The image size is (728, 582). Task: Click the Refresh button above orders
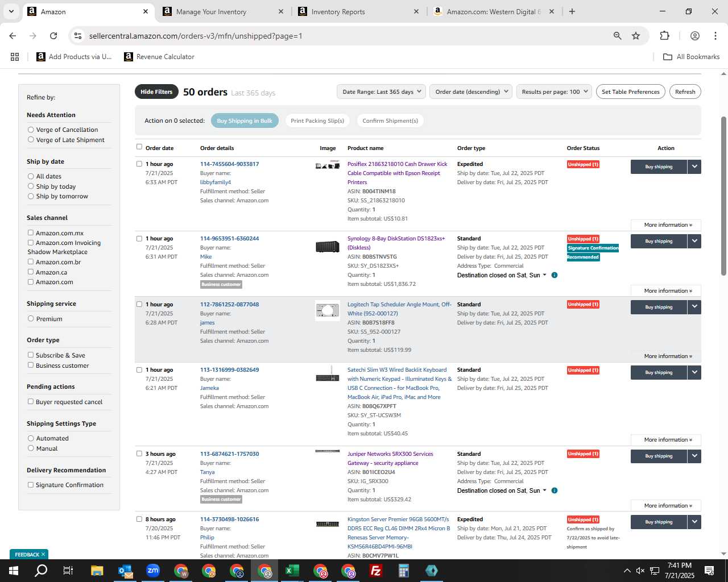[x=685, y=92]
